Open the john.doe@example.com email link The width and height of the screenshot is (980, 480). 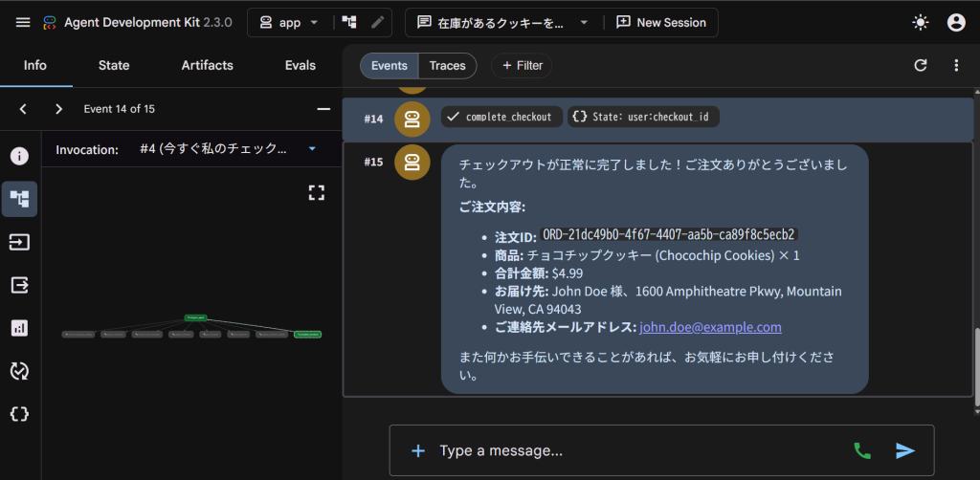(x=711, y=327)
